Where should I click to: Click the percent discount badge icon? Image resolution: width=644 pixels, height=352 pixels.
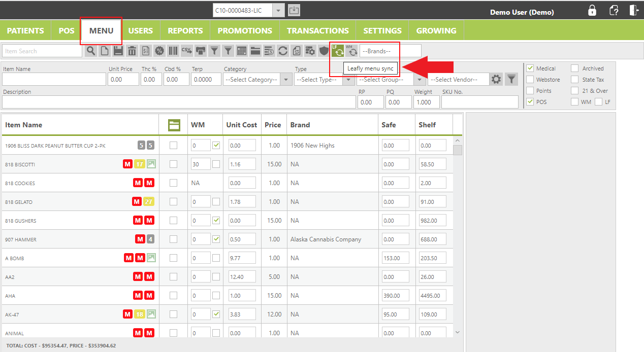click(159, 51)
